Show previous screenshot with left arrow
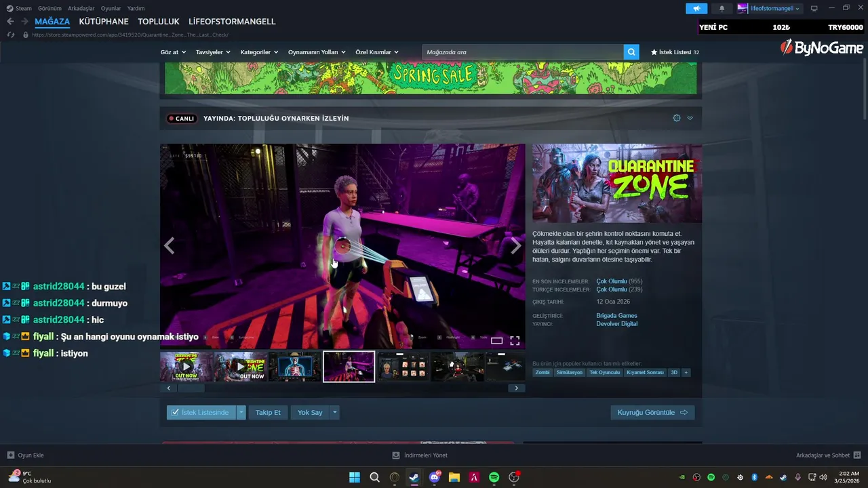This screenshot has width=868, height=488. pos(170,246)
